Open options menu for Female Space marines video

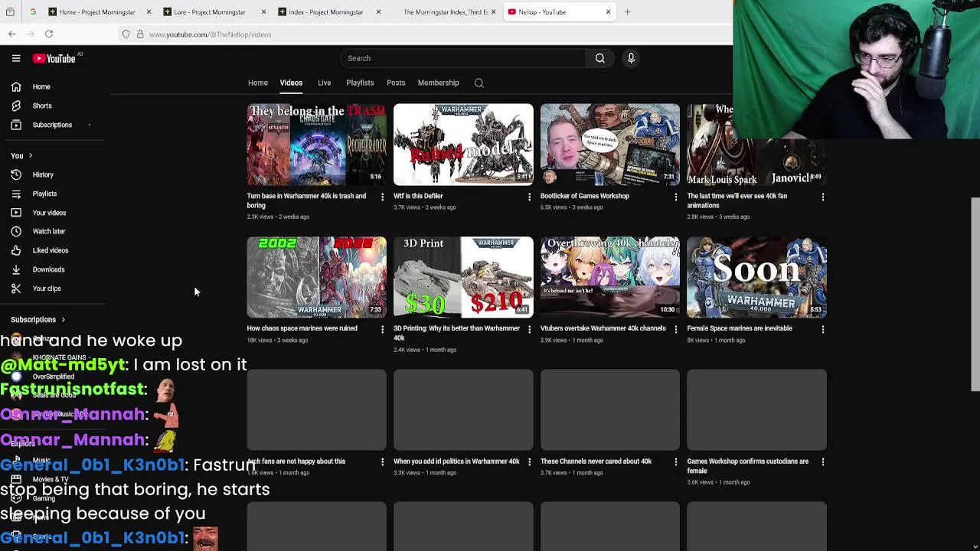822,329
